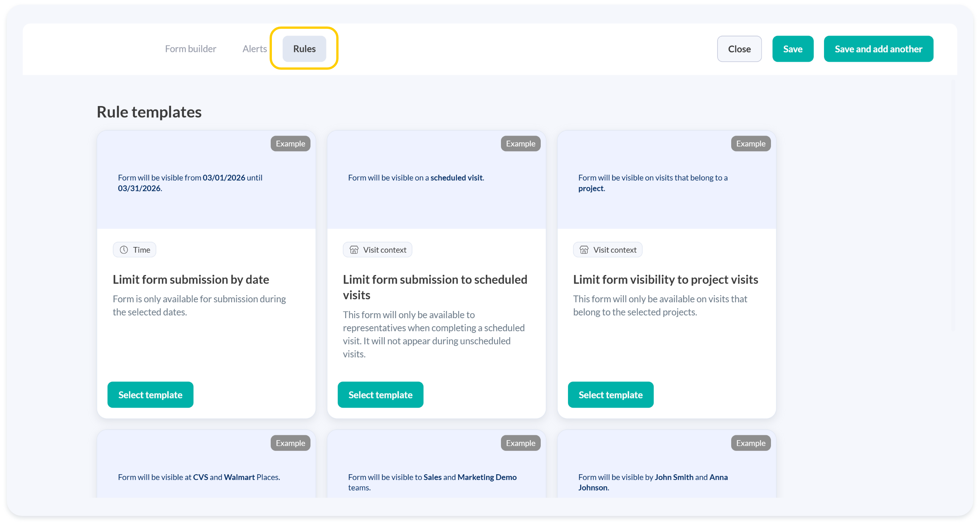Click the store icon on scheduled visits card

(354, 250)
